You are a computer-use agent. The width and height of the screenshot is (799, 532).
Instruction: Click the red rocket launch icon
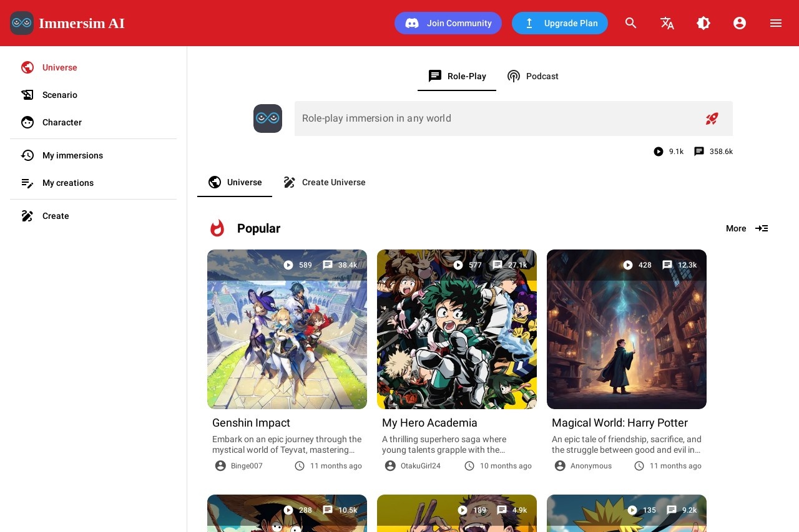pyautogui.click(x=712, y=118)
